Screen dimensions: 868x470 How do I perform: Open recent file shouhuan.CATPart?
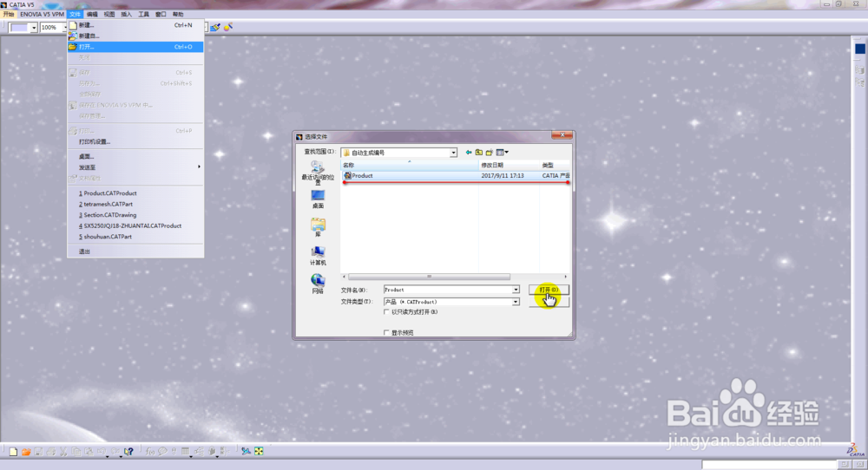pos(135,236)
